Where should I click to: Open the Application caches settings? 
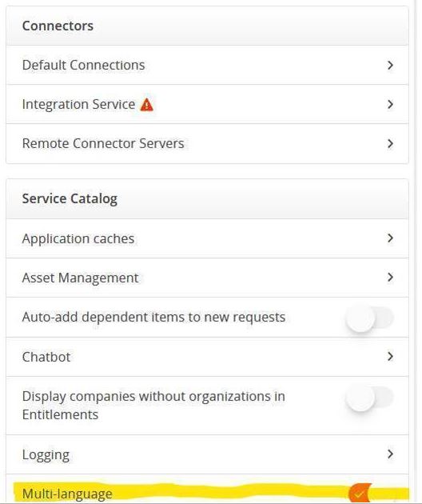click(x=78, y=239)
